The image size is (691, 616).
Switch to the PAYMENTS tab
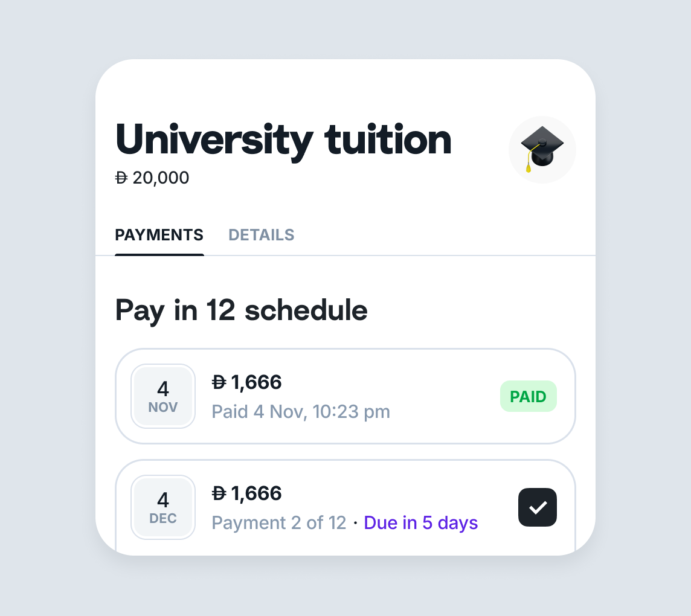click(159, 235)
